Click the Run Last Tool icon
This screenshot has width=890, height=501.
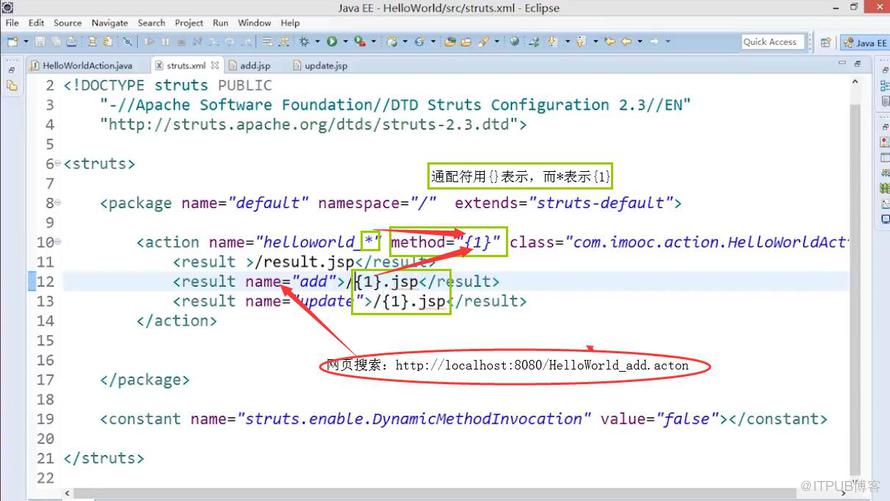point(360,41)
